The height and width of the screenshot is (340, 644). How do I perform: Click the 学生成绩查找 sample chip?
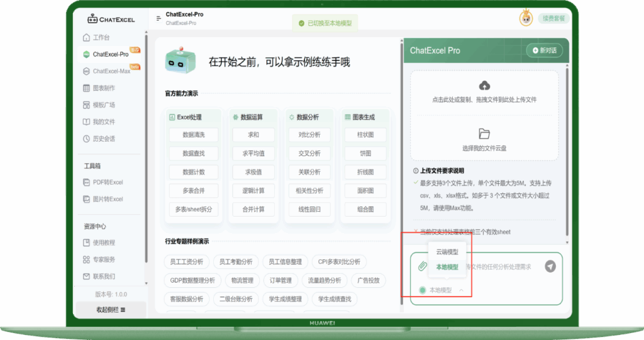(x=335, y=299)
